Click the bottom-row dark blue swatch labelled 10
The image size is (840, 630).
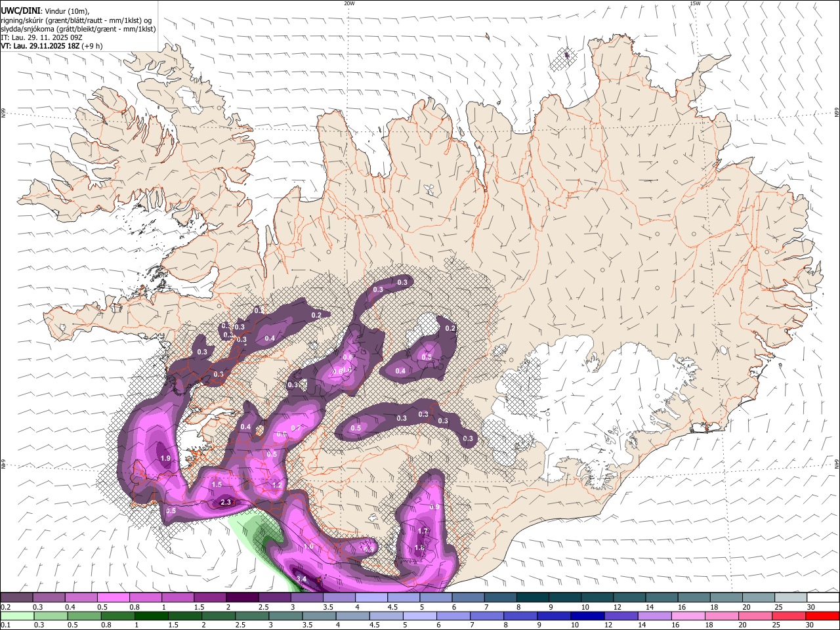[x=587, y=616]
